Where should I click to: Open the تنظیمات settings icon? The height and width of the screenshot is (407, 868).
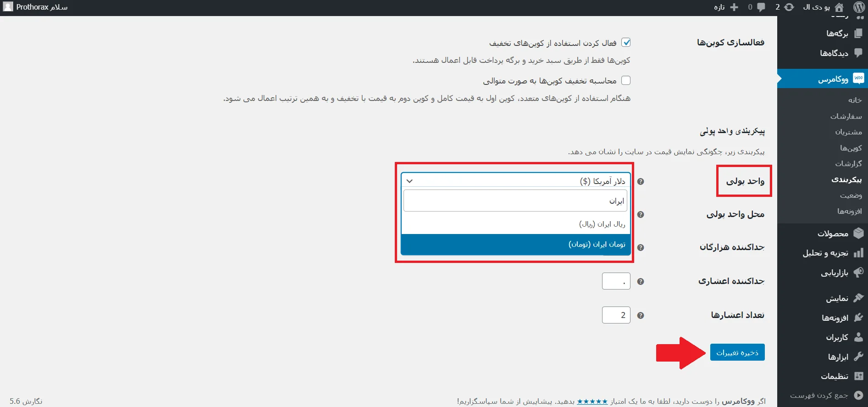[x=858, y=376]
